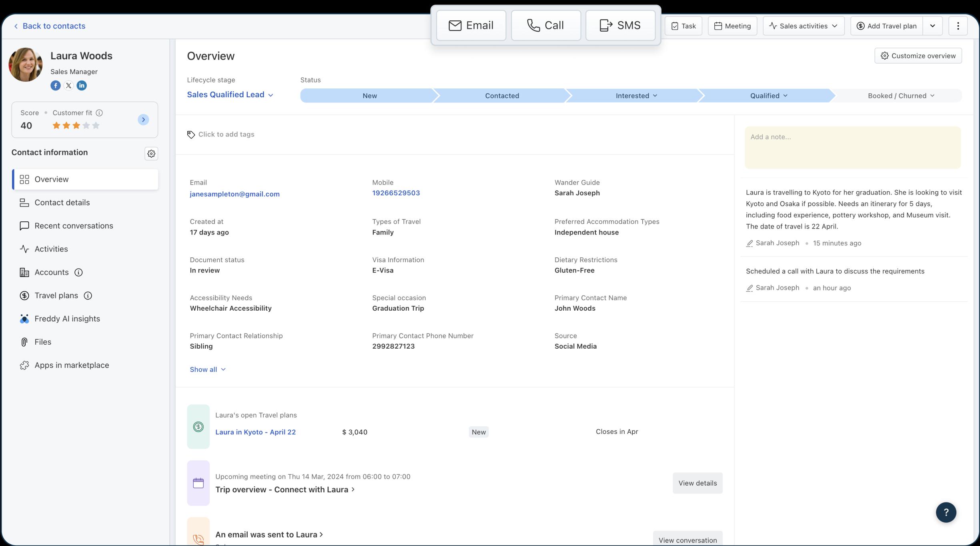Go Back to contacts

pos(50,26)
